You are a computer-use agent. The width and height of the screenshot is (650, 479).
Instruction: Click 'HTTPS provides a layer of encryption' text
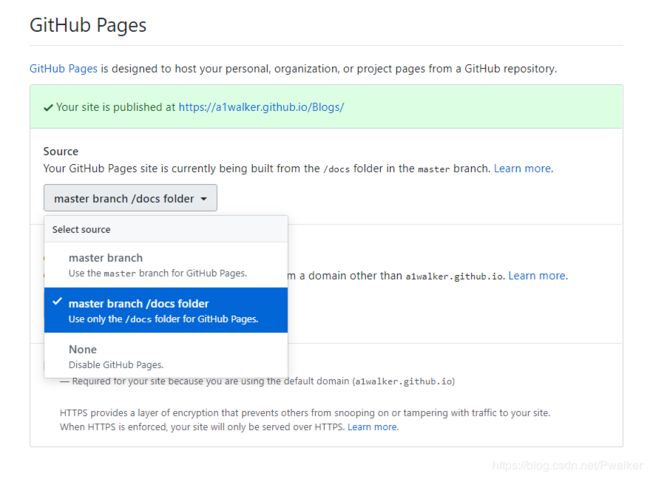[x=305, y=413]
